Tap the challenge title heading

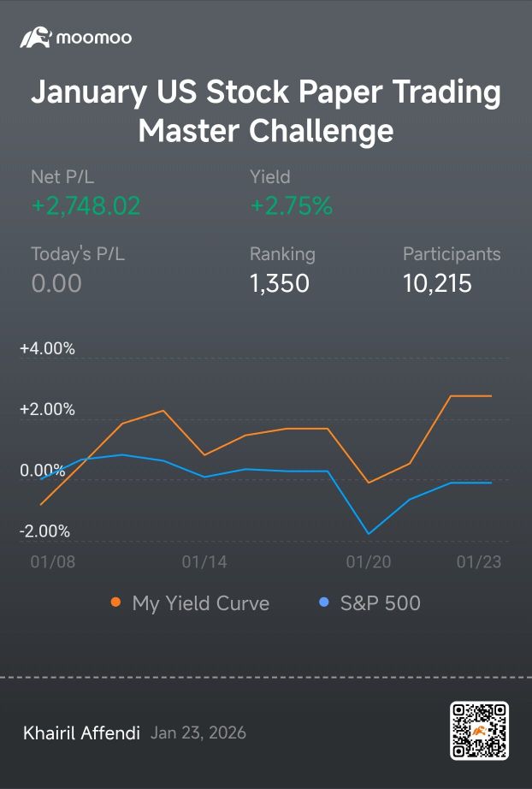coord(266,111)
